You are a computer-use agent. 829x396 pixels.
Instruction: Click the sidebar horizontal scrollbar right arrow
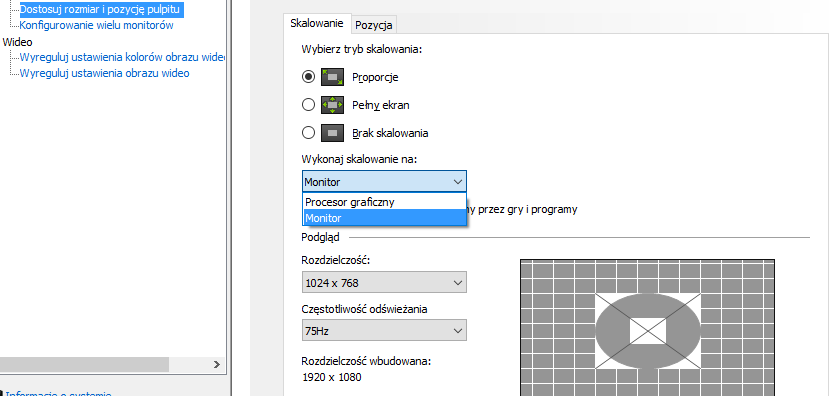click(x=216, y=364)
